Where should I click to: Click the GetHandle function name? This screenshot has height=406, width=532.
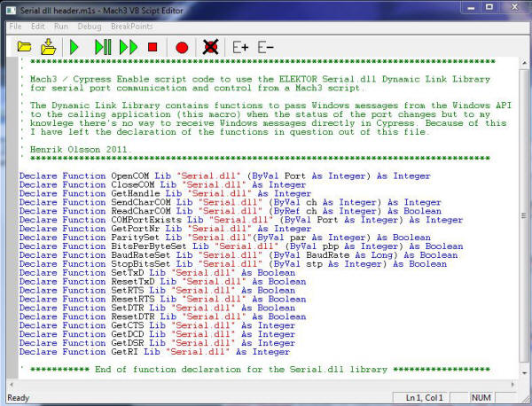coord(136,193)
